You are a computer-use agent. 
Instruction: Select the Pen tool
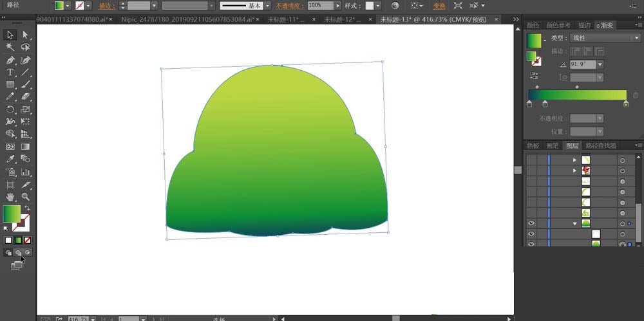click(x=10, y=60)
